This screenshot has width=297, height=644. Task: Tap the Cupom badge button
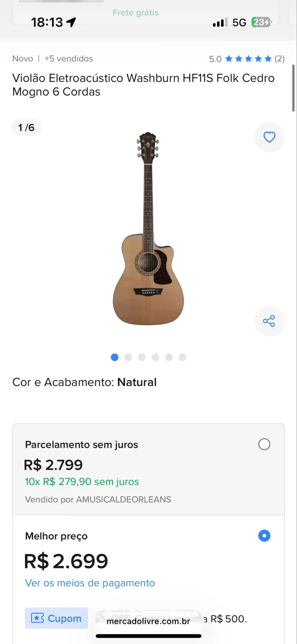click(56, 618)
